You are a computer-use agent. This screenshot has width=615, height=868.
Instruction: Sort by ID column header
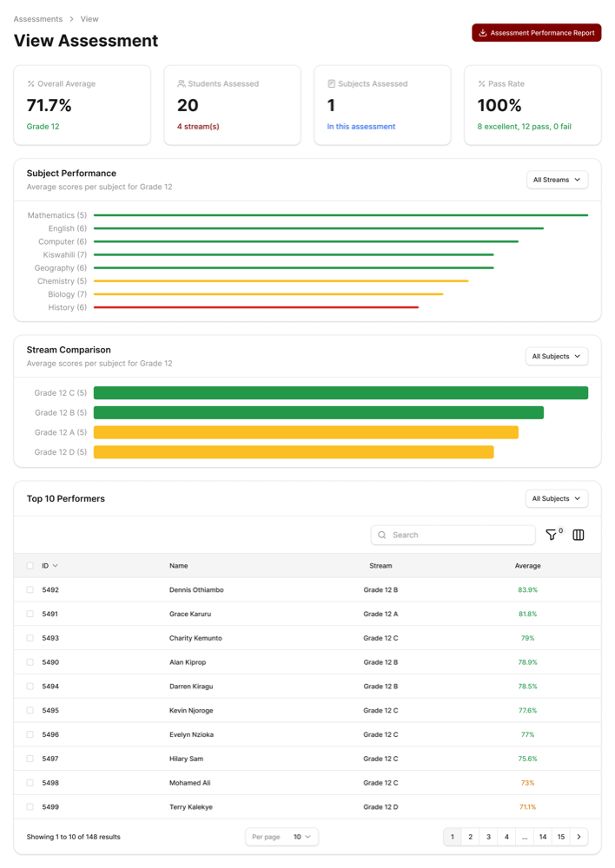click(x=50, y=566)
